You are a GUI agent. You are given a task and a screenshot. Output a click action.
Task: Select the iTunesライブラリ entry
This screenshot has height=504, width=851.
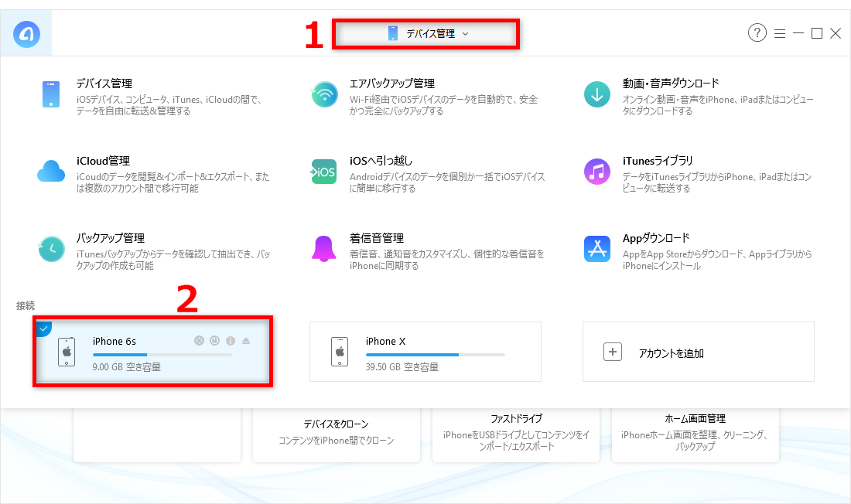click(658, 161)
